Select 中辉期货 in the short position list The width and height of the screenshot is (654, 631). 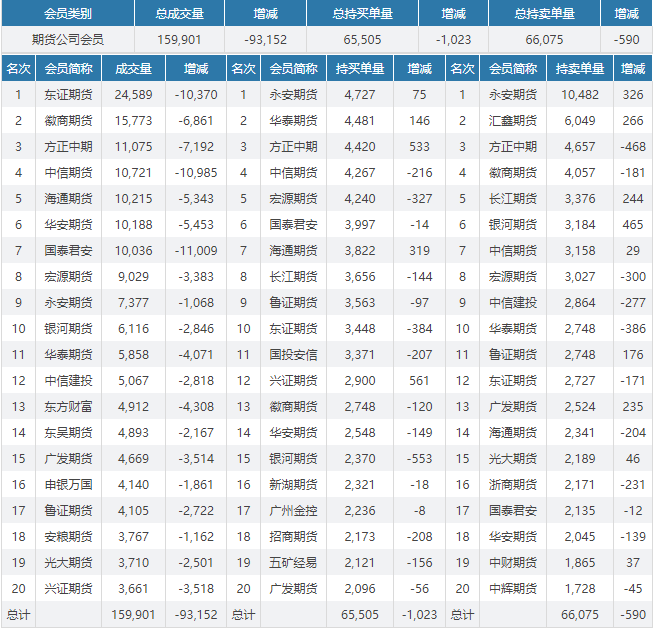point(513,588)
